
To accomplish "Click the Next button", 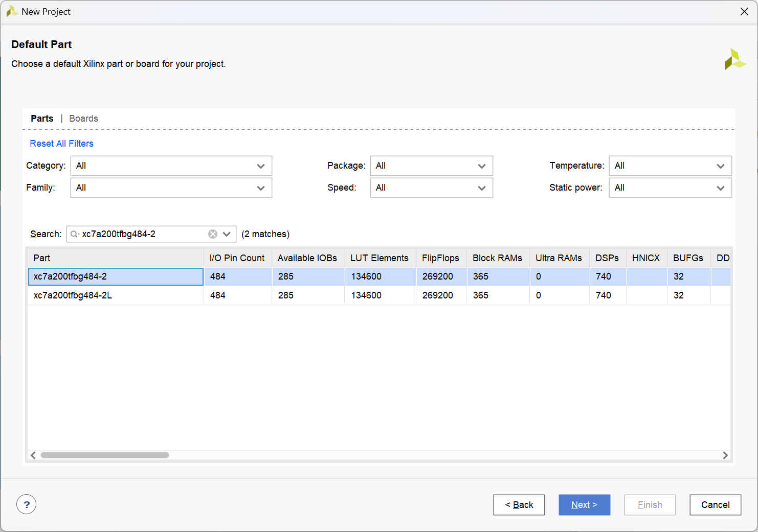I will pos(584,505).
